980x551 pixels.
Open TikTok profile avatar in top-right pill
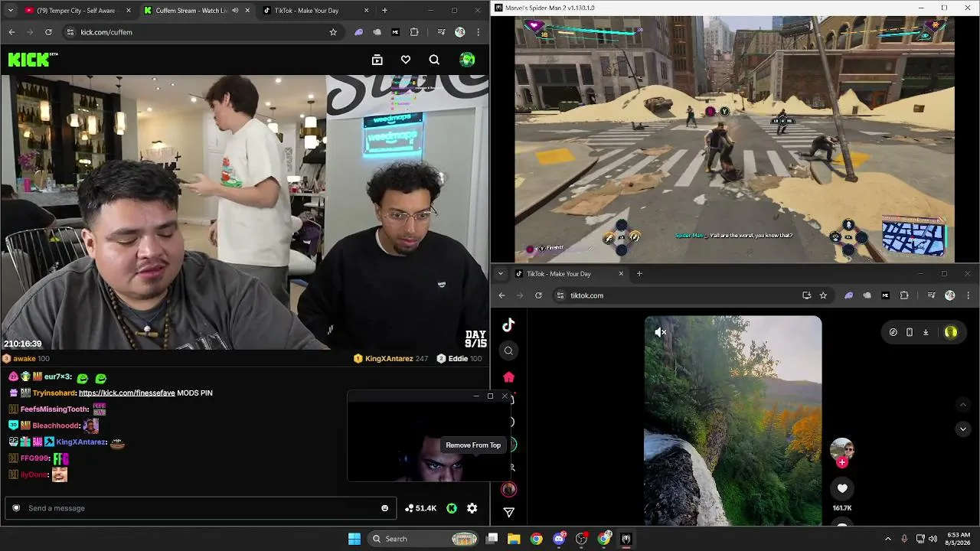point(951,332)
